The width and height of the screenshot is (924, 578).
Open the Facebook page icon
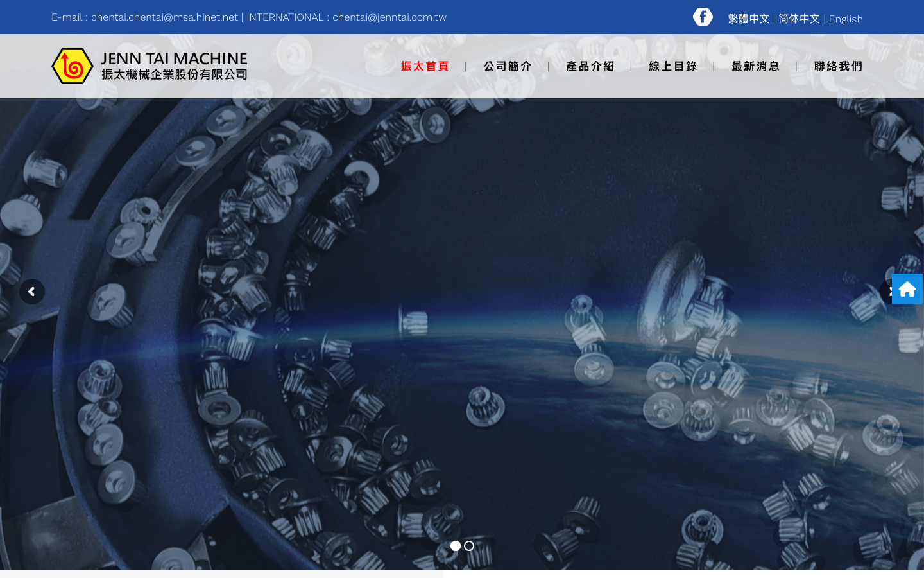pos(703,17)
